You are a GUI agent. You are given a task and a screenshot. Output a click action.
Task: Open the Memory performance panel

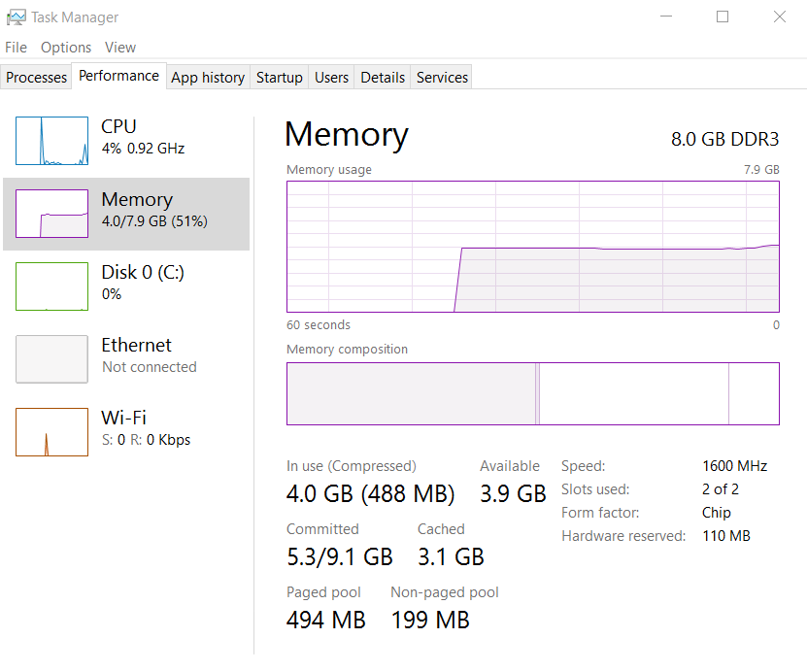pyautogui.click(x=136, y=211)
